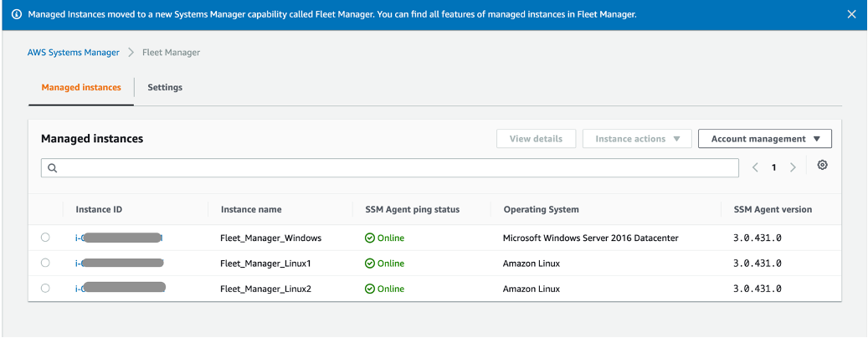Click the View details button

[x=536, y=139]
